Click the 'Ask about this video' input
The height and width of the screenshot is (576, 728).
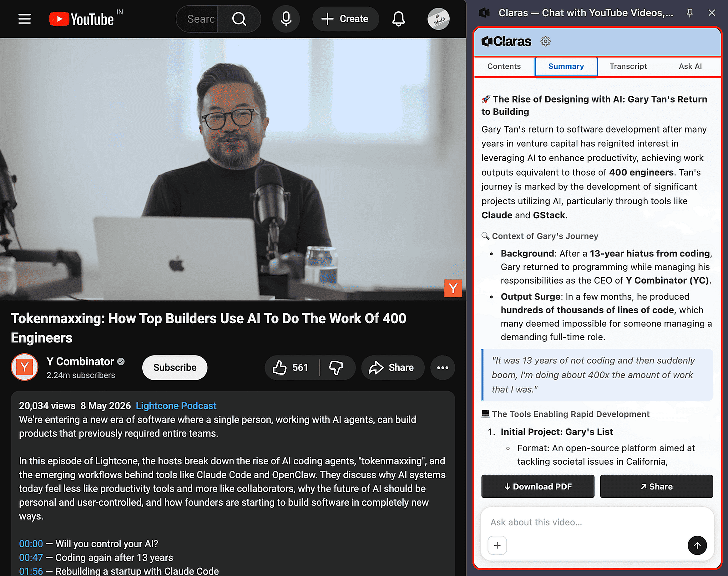coord(597,522)
